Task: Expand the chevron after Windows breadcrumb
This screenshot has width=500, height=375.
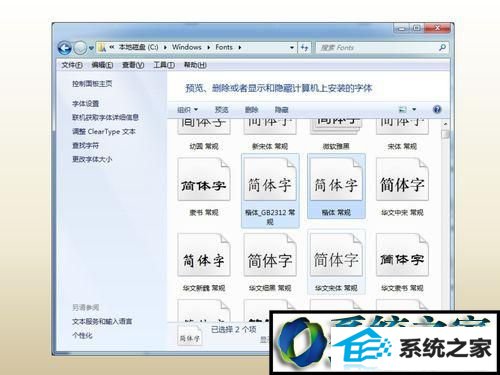Action: point(209,47)
